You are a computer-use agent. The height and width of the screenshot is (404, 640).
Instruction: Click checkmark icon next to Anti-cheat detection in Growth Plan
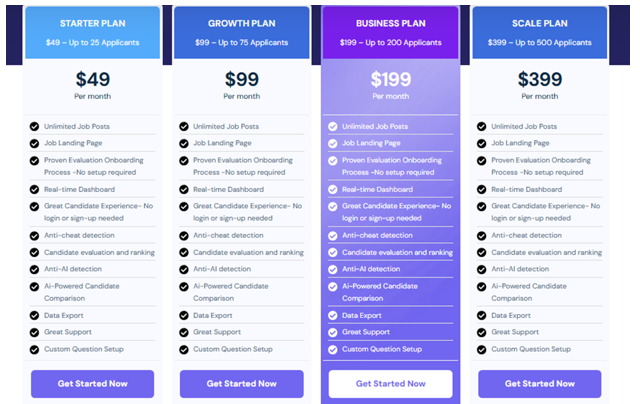184,236
